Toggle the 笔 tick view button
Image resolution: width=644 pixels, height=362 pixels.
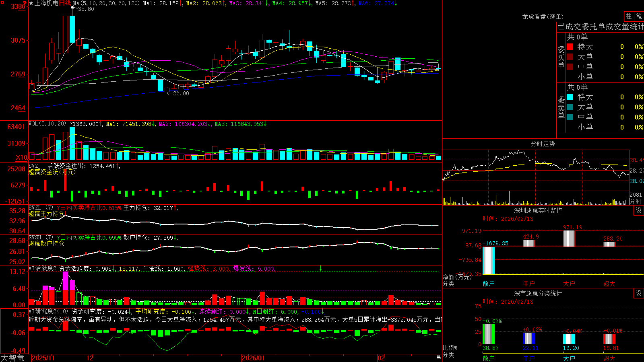click(x=639, y=16)
